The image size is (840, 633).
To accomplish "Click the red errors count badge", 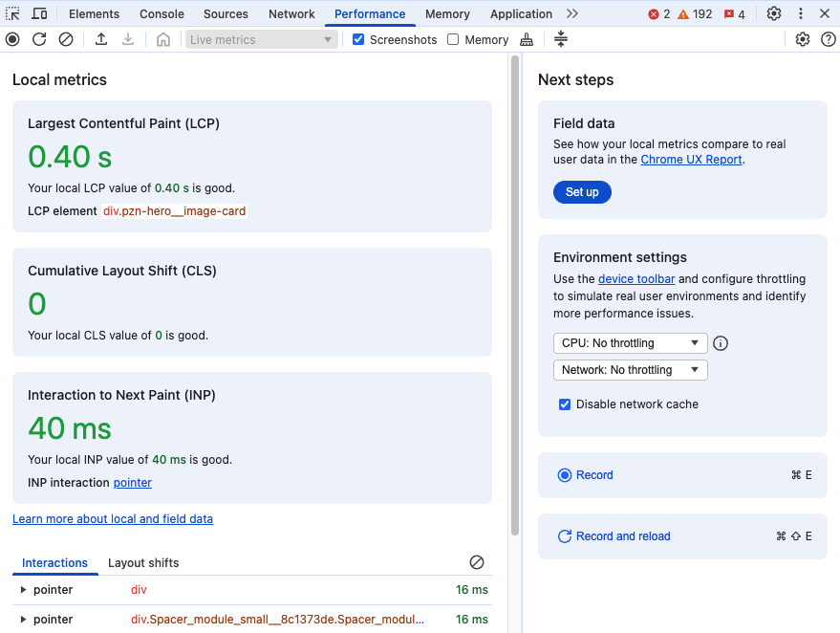I will tap(659, 14).
